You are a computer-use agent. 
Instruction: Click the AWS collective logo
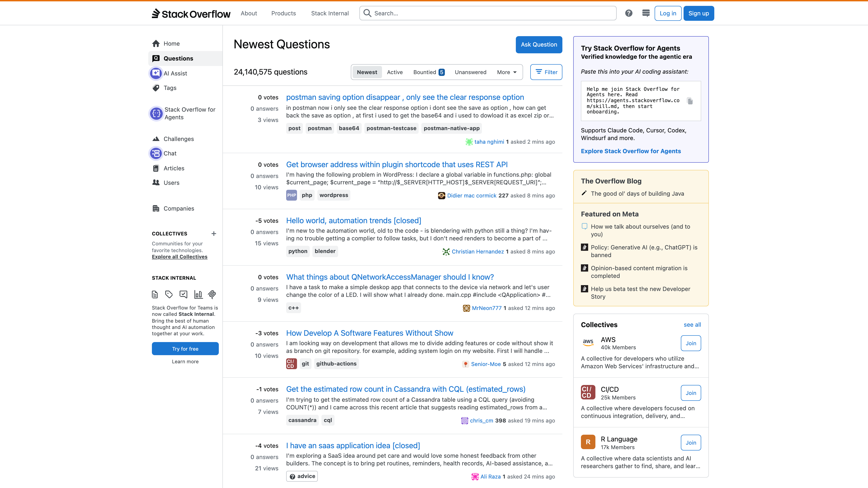click(x=588, y=343)
